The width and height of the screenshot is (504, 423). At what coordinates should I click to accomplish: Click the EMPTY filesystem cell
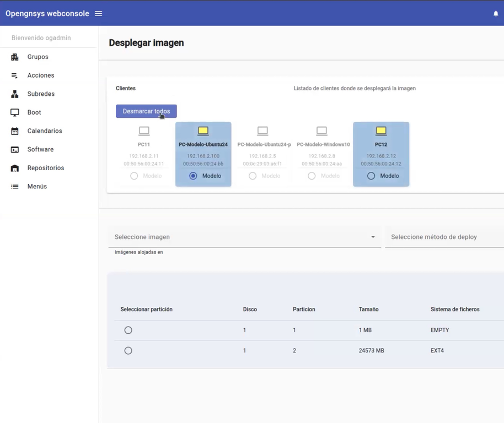[439, 330]
